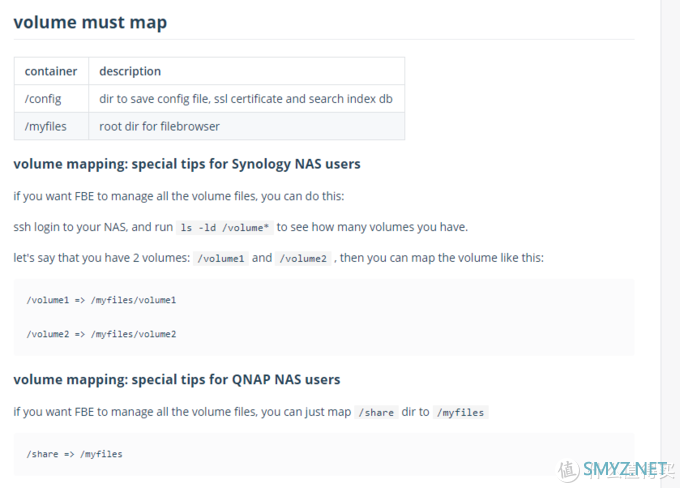Click the inline /myfiles code snippet in QNAP section
Image resolution: width=680 pixels, height=488 pixels.
[x=461, y=412]
